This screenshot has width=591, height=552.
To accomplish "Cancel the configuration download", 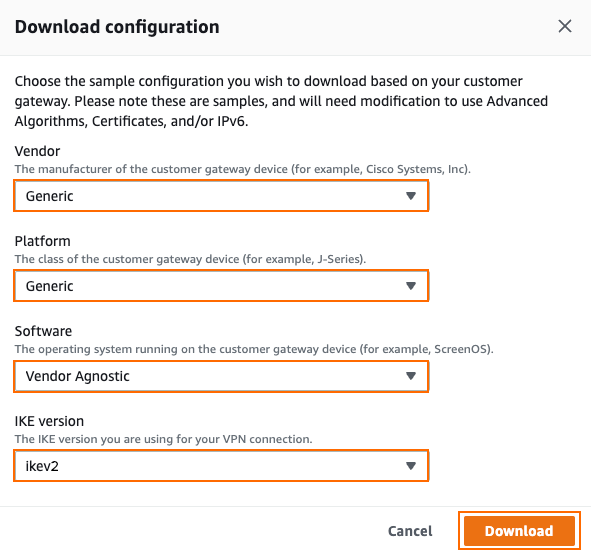I will (410, 531).
